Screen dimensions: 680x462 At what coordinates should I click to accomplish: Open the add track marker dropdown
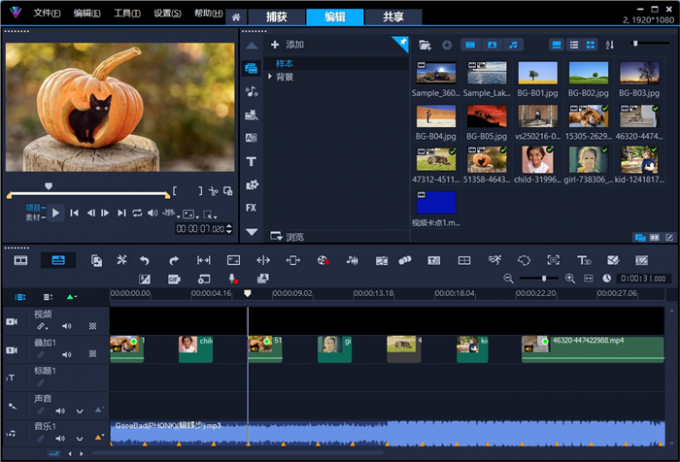[72, 297]
